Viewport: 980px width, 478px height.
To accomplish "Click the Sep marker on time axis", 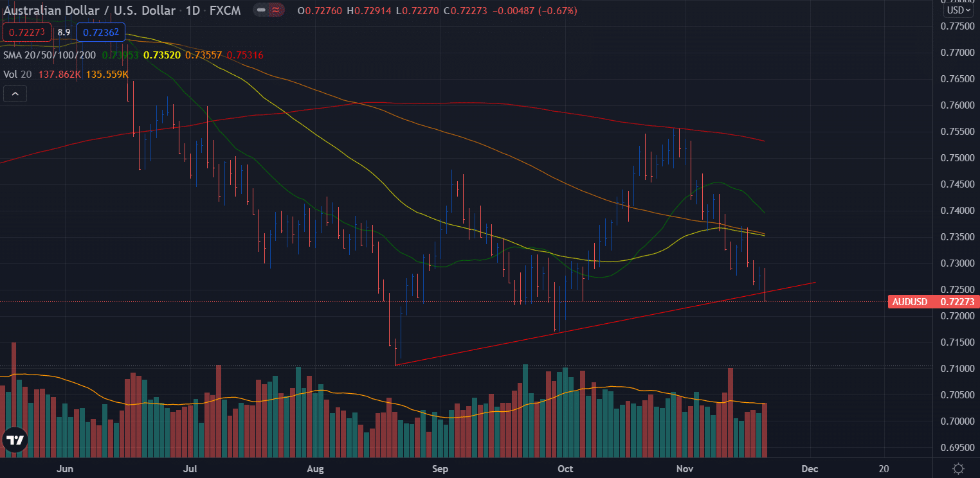I will pyautogui.click(x=440, y=468).
